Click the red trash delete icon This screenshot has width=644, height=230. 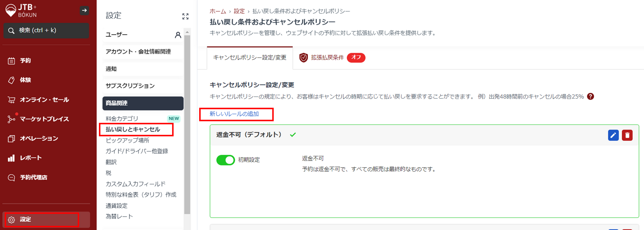click(627, 135)
